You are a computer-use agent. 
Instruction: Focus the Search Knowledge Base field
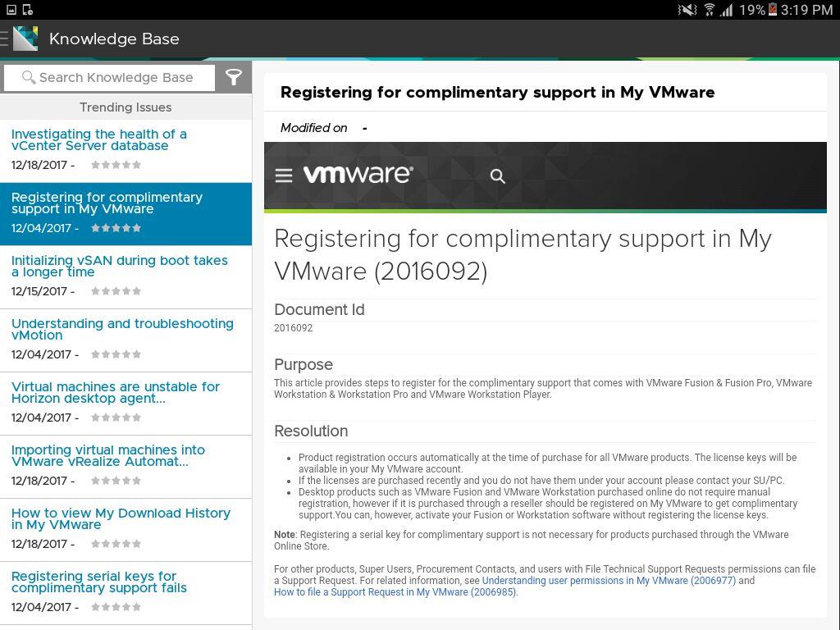tap(109, 78)
